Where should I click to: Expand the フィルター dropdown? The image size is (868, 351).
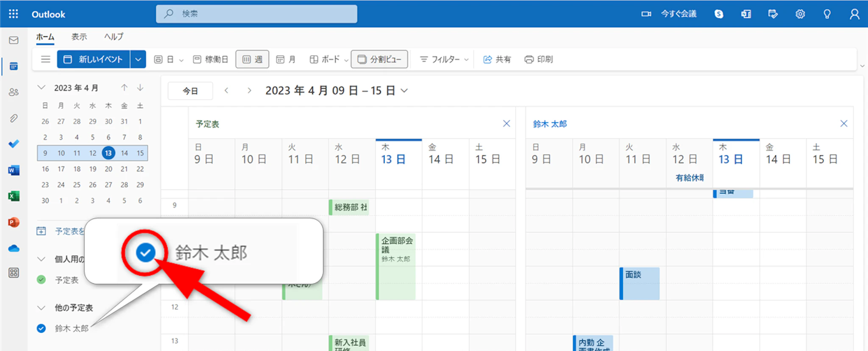(x=444, y=59)
